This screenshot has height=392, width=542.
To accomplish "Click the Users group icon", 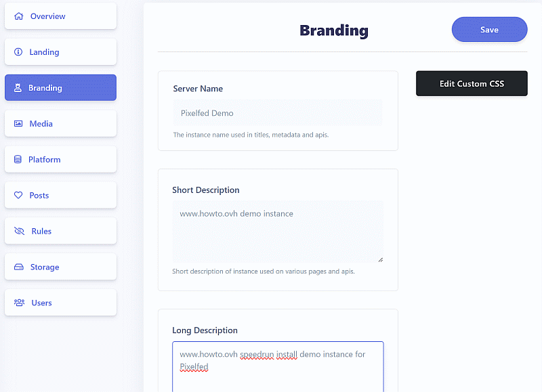I will pos(19,303).
